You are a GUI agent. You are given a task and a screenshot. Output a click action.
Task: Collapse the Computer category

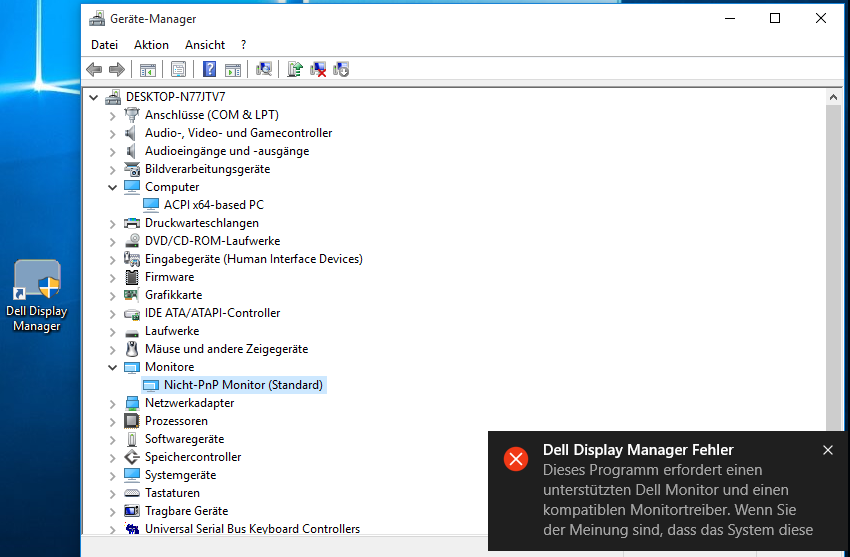[x=112, y=187]
